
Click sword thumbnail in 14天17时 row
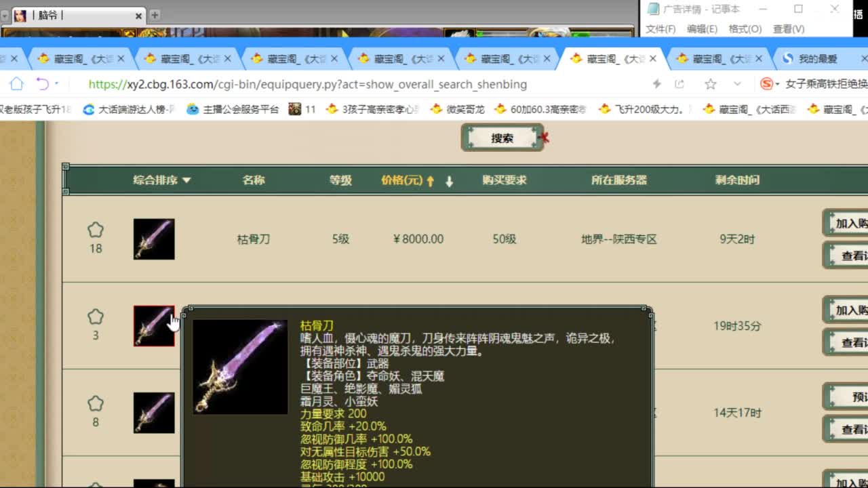point(154,412)
